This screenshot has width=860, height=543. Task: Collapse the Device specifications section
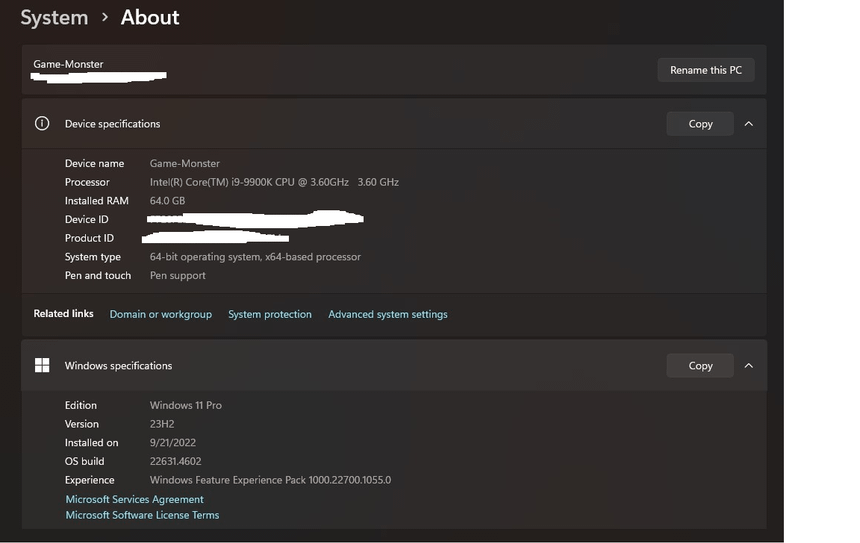pyautogui.click(x=749, y=124)
